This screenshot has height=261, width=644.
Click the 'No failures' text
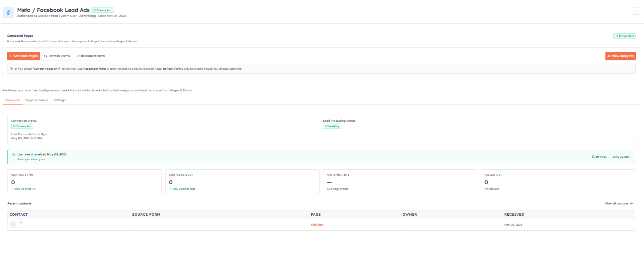coord(492,189)
